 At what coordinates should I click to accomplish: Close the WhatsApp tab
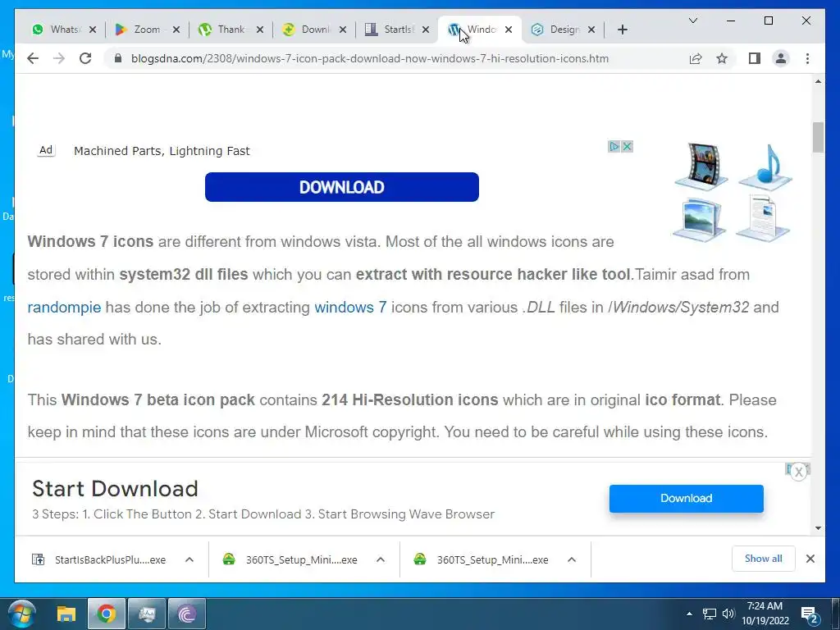93,30
